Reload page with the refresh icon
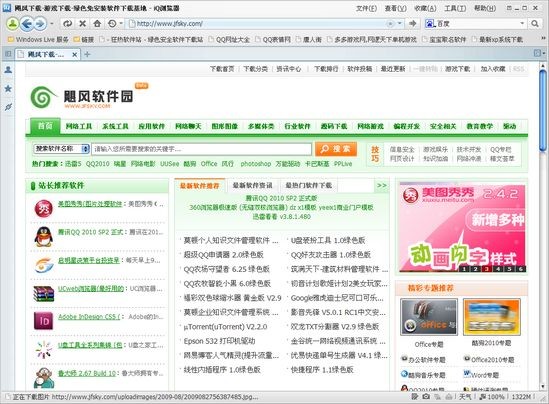The width and height of the screenshot is (549, 404). tap(67, 23)
